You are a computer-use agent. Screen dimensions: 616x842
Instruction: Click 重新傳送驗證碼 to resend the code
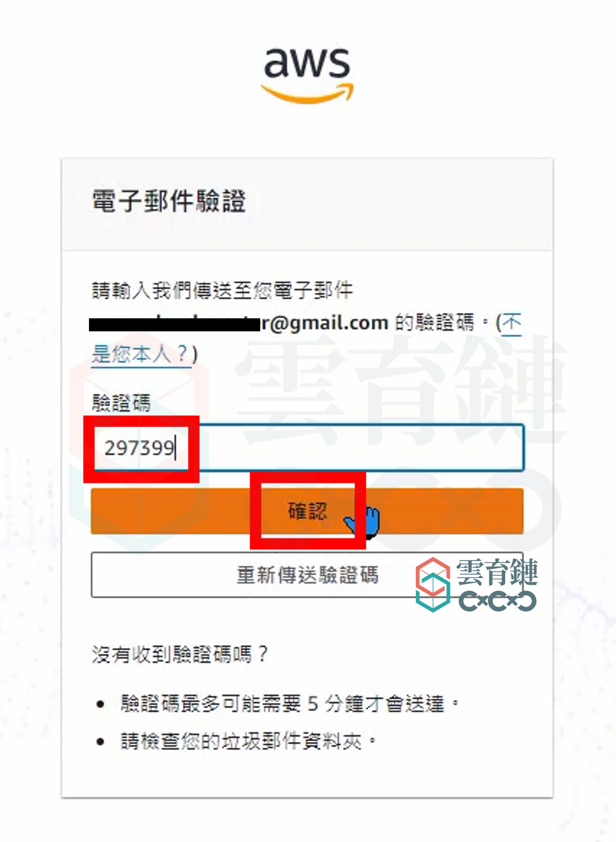tap(307, 575)
